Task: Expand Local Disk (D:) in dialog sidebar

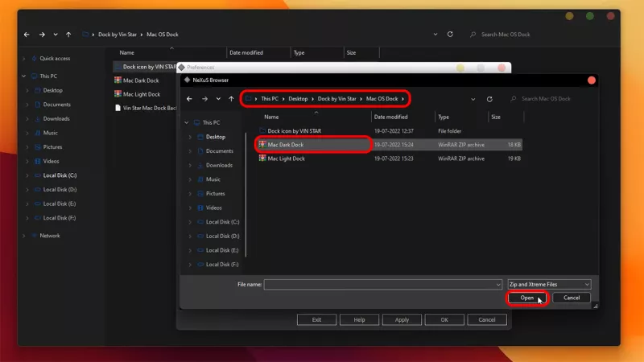Action: click(x=190, y=236)
